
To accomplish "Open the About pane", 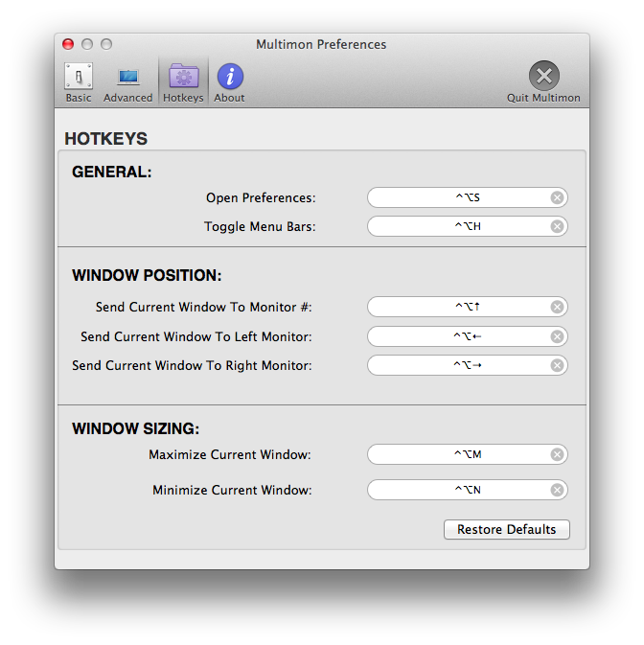I will [x=229, y=82].
